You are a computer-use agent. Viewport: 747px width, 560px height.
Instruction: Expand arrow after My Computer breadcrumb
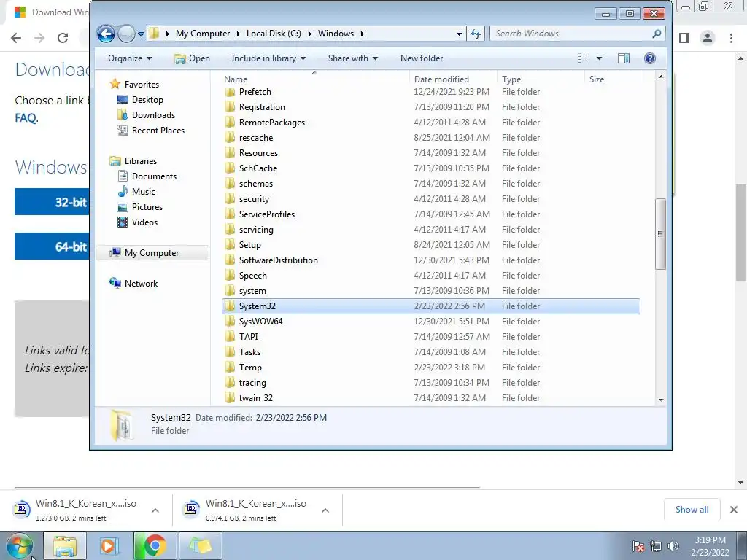click(239, 34)
